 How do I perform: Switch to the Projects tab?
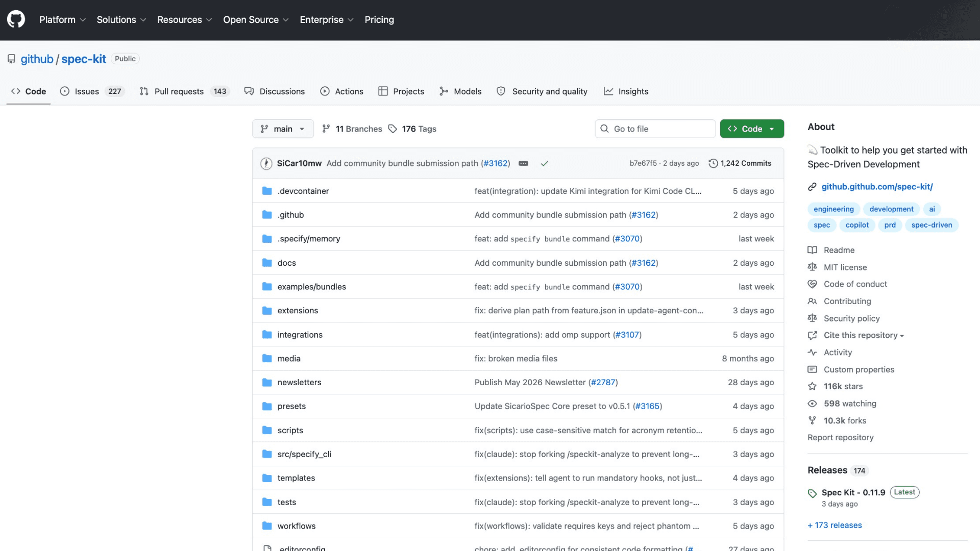coord(401,91)
